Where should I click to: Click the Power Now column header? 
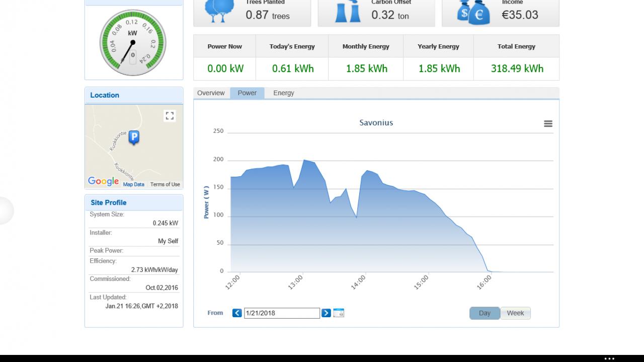click(225, 46)
